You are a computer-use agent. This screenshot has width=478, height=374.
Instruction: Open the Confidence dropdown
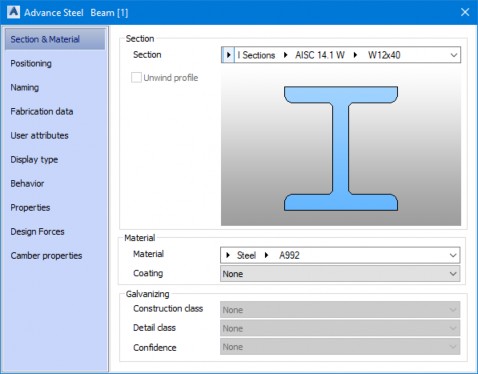click(x=340, y=347)
